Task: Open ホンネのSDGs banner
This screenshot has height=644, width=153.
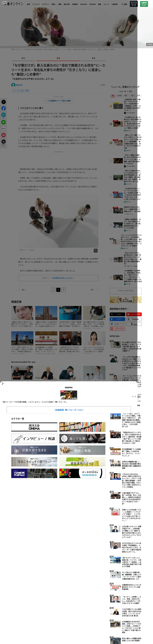Action: pyautogui.click(x=82, y=473)
